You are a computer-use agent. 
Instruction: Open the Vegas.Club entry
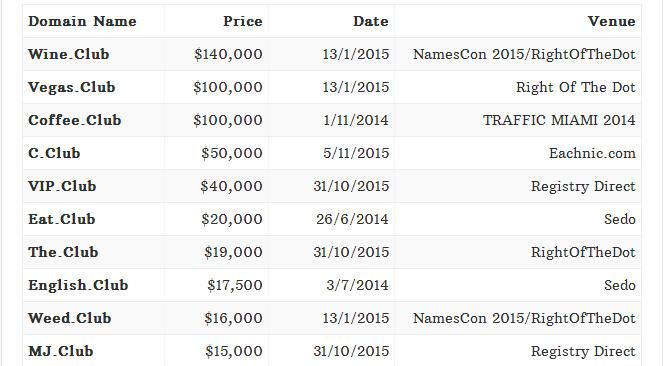[x=71, y=87]
